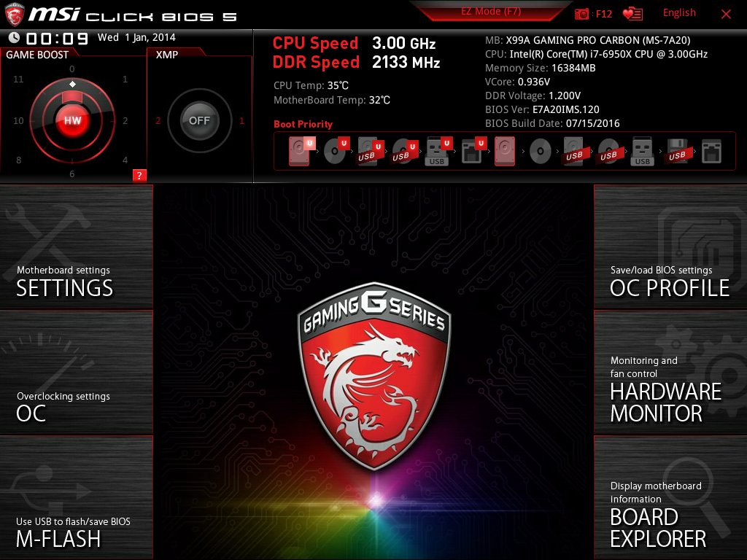This screenshot has width=747, height=560.
Task: Set Game Boost dial to stage 11
Action: (x=18, y=79)
